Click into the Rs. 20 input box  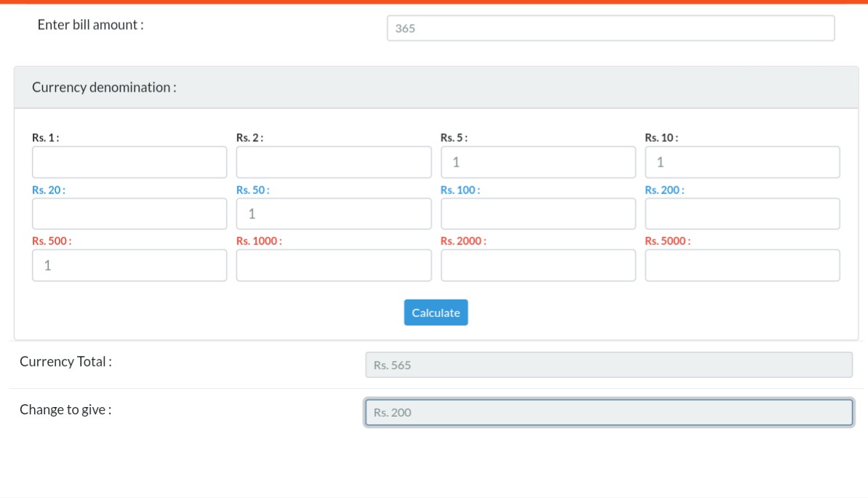(x=129, y=214)
